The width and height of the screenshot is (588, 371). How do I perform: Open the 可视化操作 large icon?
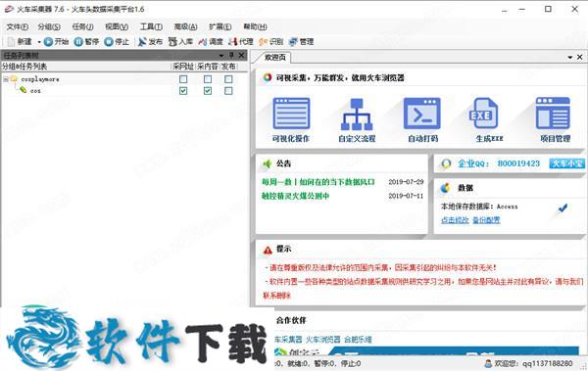[291, 114]
